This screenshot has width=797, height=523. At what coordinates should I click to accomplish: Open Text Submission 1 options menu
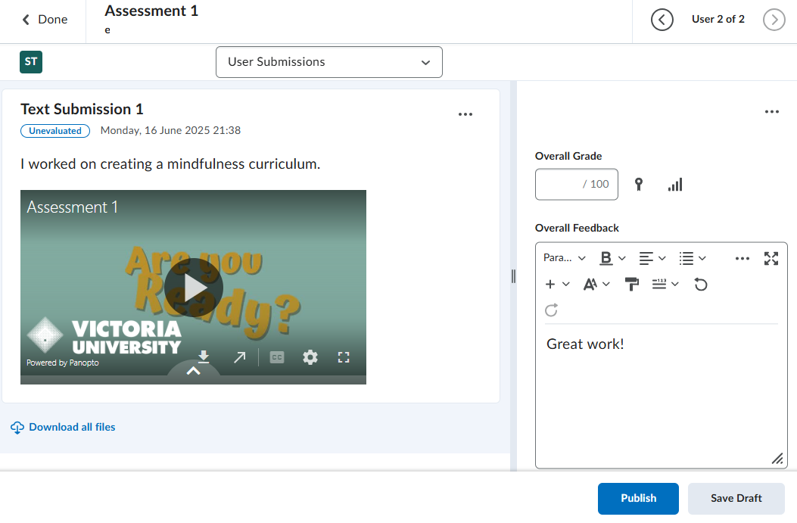pyautogui.click(x=465, y=114)
